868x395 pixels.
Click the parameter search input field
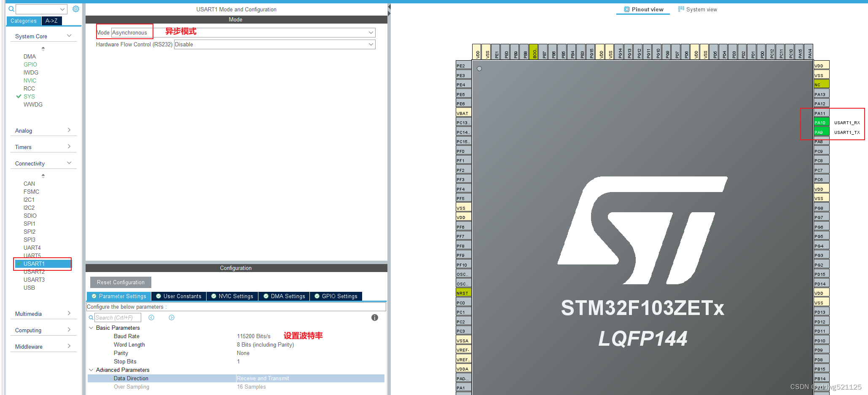(x=118, y=318)
